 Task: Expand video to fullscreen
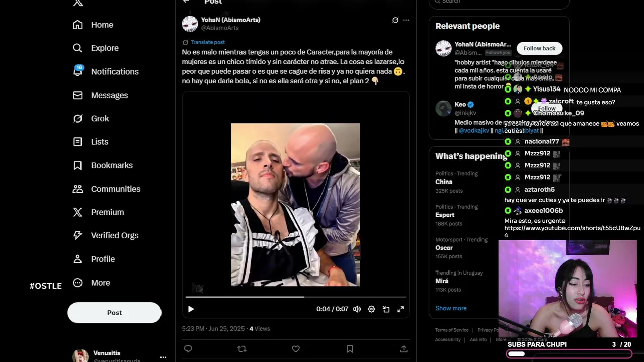pyautogui.click(x=400, y=309)
